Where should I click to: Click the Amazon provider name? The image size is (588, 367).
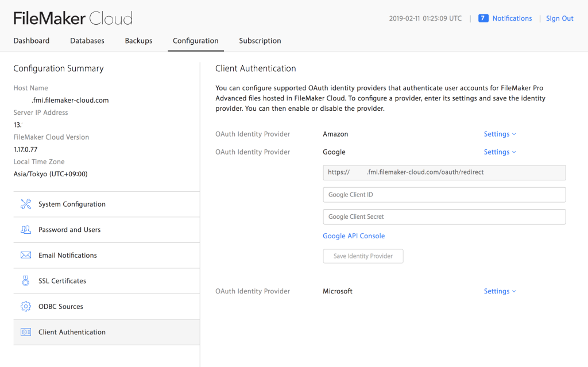[x=335, y=134]
